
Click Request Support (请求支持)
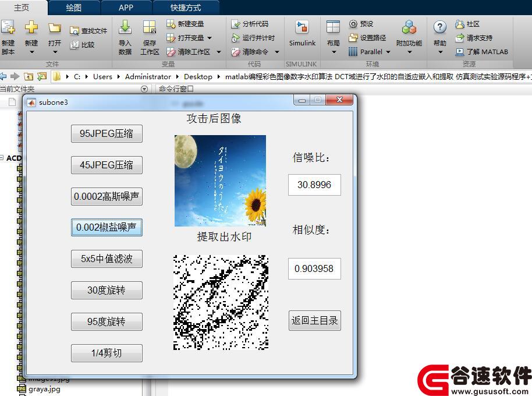tap(474, 38)
